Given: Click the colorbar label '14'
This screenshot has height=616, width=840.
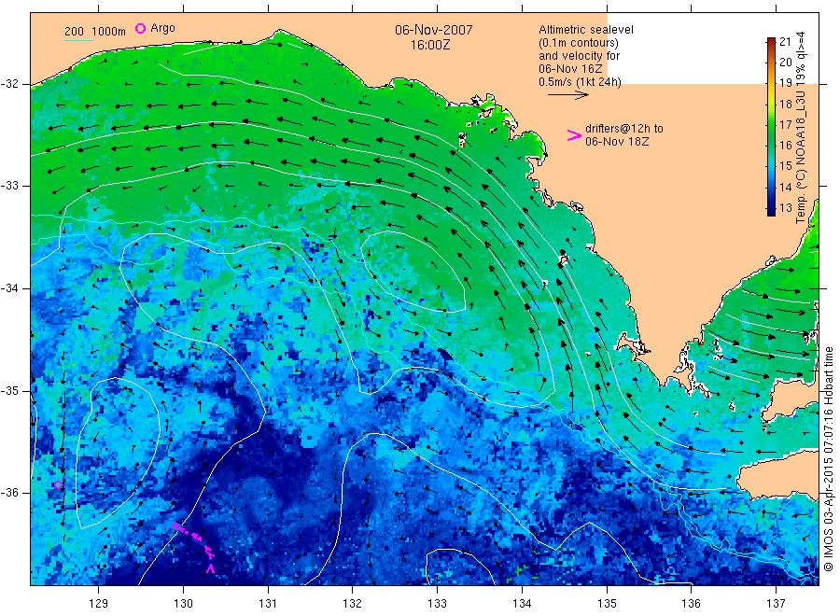Looking at the screenshot, I should coord(785,187).
